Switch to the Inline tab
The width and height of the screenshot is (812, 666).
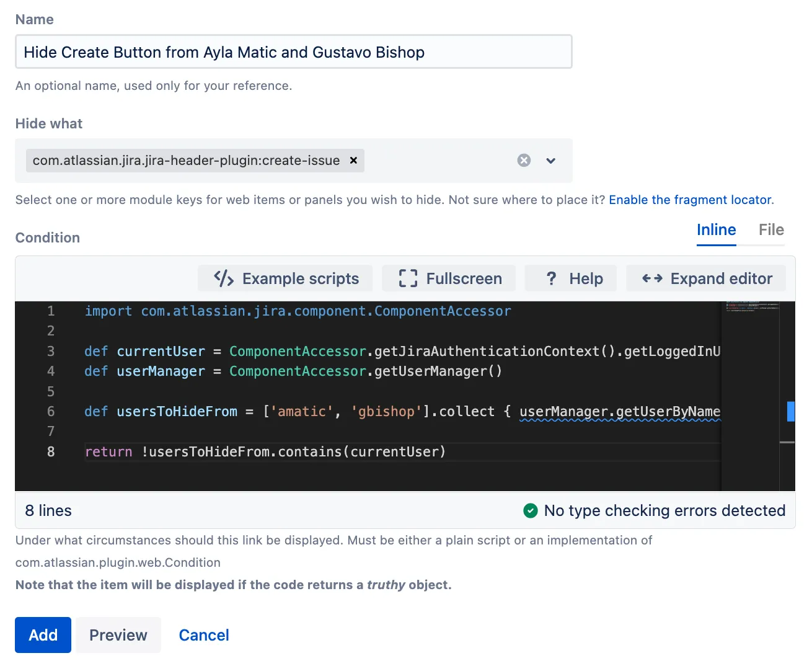716,230
